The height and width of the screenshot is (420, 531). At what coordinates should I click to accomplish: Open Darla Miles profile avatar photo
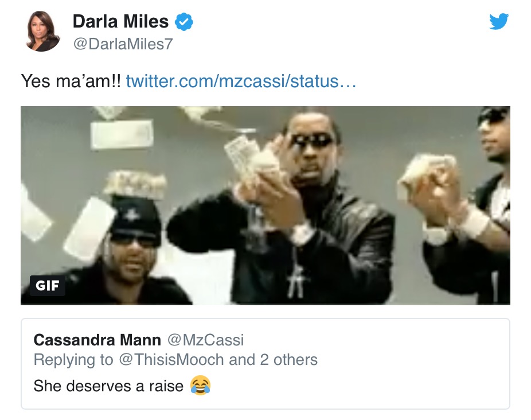click(43, 32)
